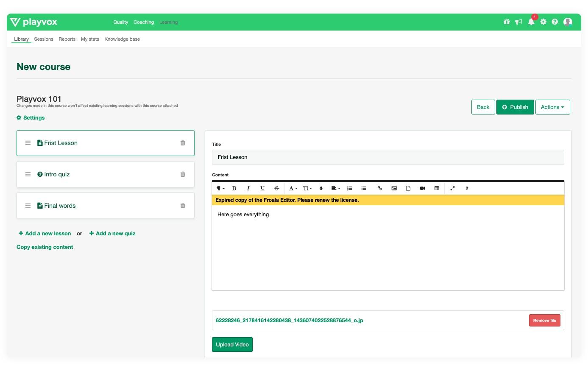Viewport: 588px width, 371px height.
Task: Open the Coaching menu
Action: [x=144, y=22]
